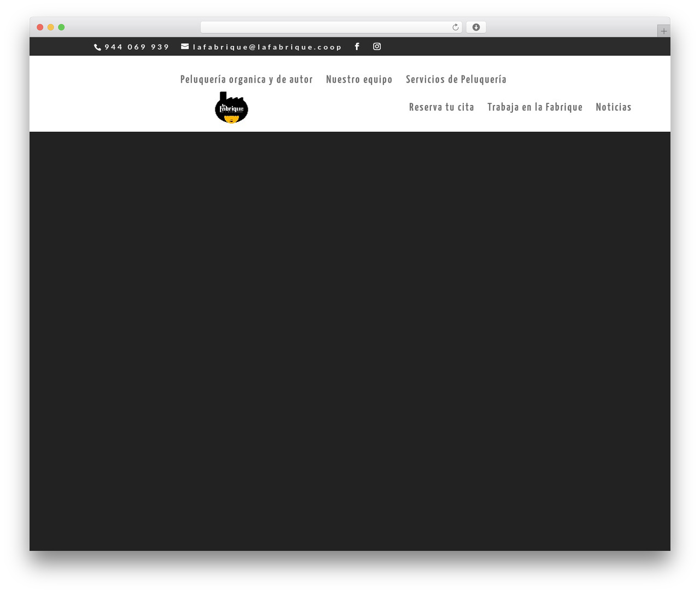Maximize the window with green button

(61, 27)
